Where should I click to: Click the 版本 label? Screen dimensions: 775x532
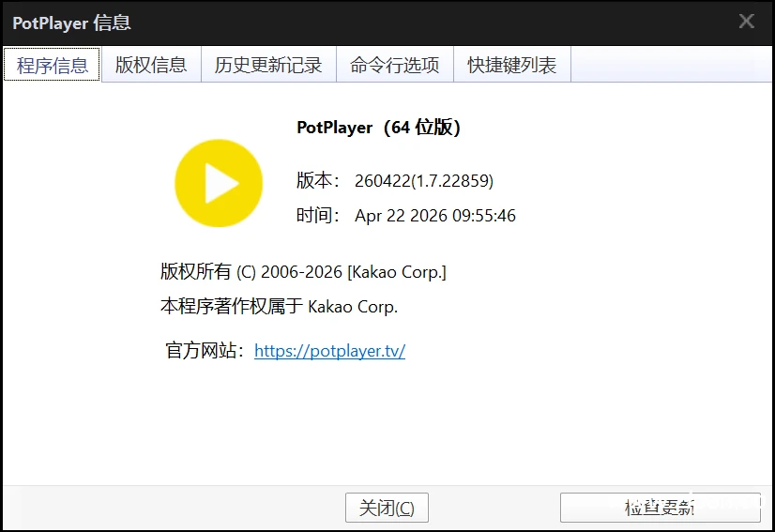coord(318,180)
